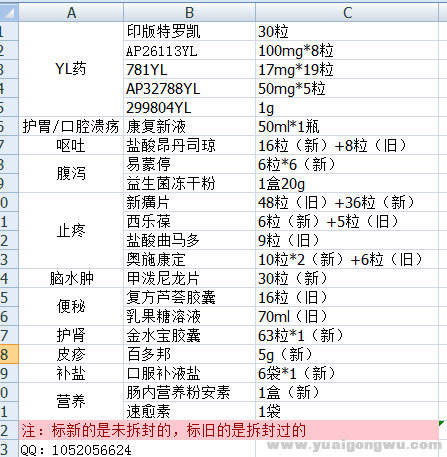This screenshot has height=457, width=447.
Task: Click cell '皮疹'
Action: (71, 354)
